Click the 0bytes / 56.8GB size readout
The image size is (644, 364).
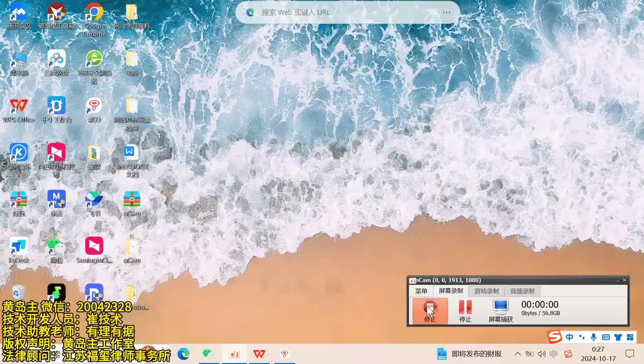[x=540, y=313]
